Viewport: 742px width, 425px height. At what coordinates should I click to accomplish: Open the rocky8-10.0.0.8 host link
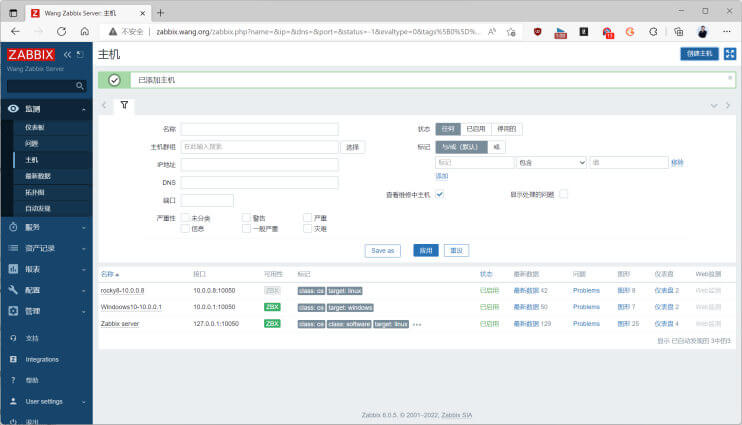click(x=122, y=291)
